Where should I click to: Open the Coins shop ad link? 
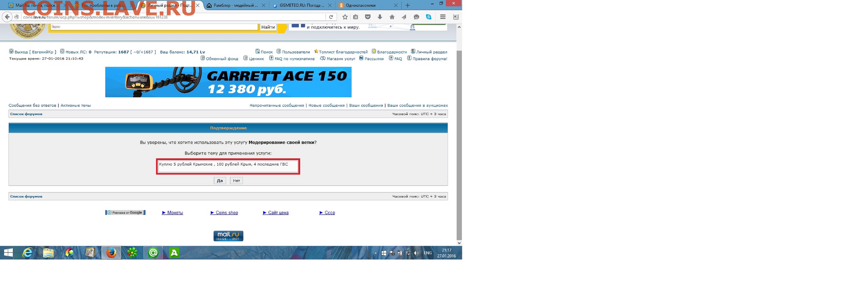point(224,213)
